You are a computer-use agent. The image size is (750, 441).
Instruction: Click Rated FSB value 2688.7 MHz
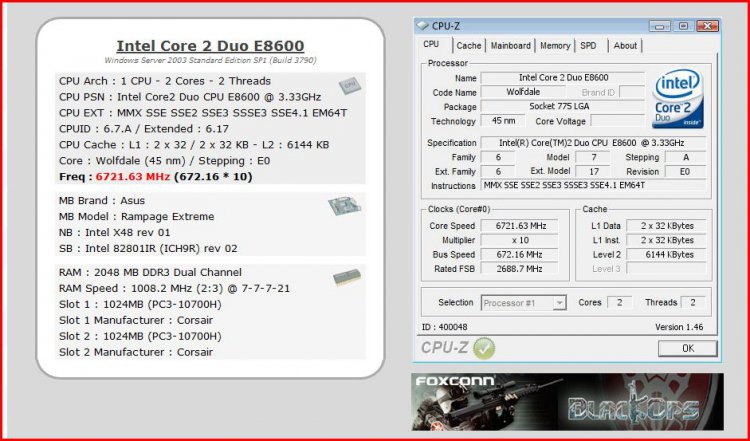(520, 269)
